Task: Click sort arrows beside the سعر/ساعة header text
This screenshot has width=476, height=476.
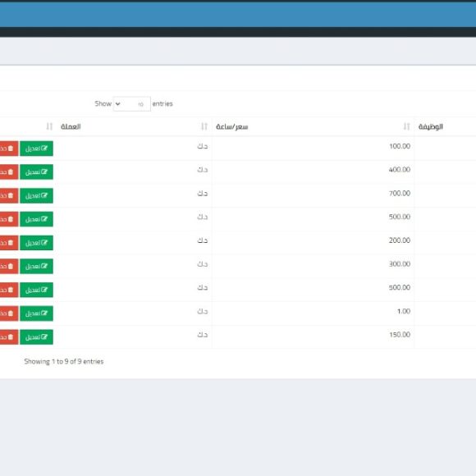Action: (x=204, y=126)
